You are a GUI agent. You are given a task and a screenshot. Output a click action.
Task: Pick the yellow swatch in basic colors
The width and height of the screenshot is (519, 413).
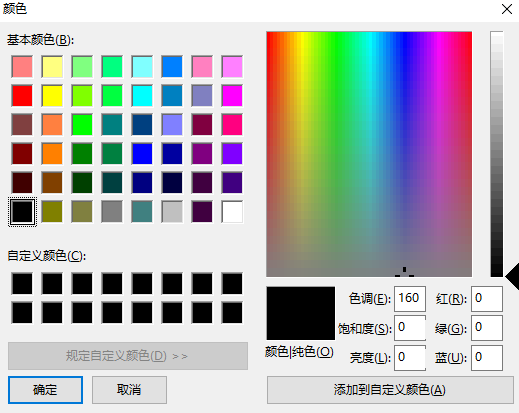[52, 96]
